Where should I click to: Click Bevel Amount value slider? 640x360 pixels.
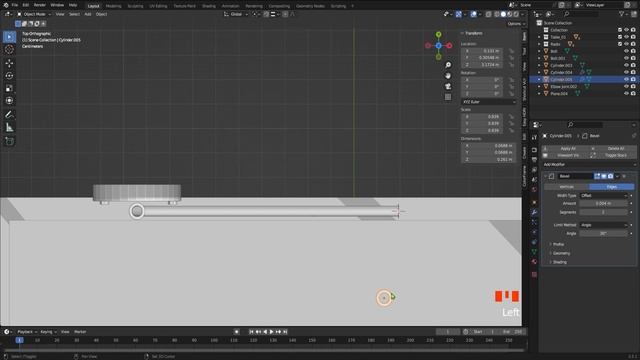click(x=603, y=203)
